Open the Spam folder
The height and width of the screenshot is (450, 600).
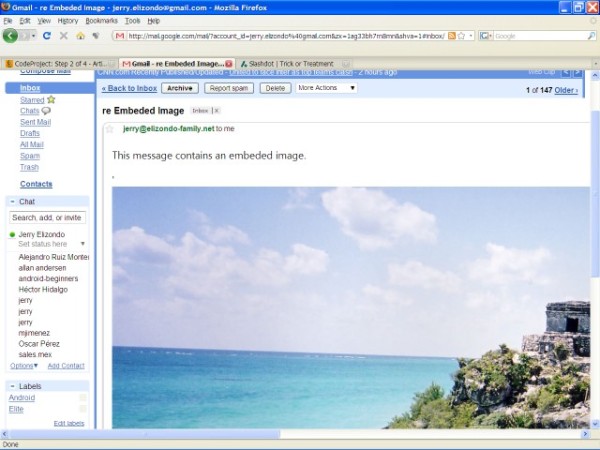pyautogui.click(x=30, y=156)
